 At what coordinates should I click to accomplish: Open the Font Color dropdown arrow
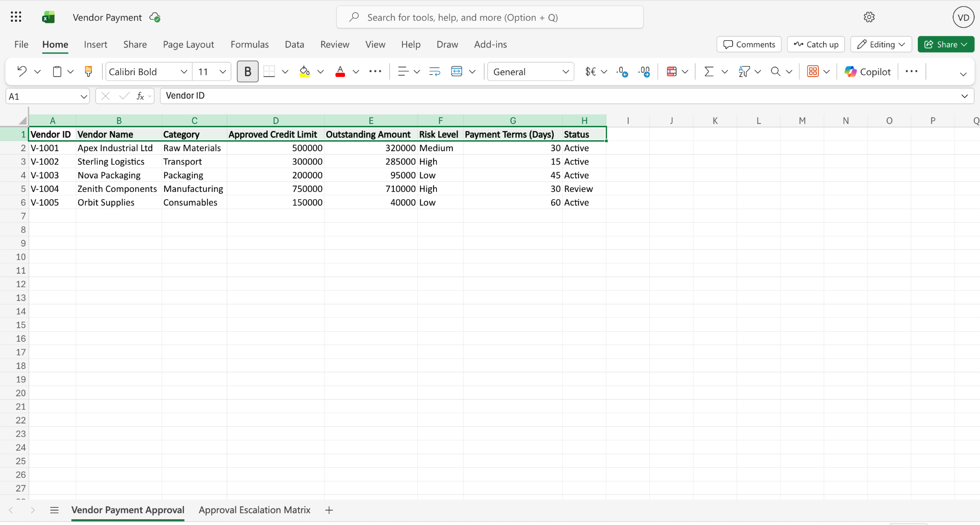point(355,71)
